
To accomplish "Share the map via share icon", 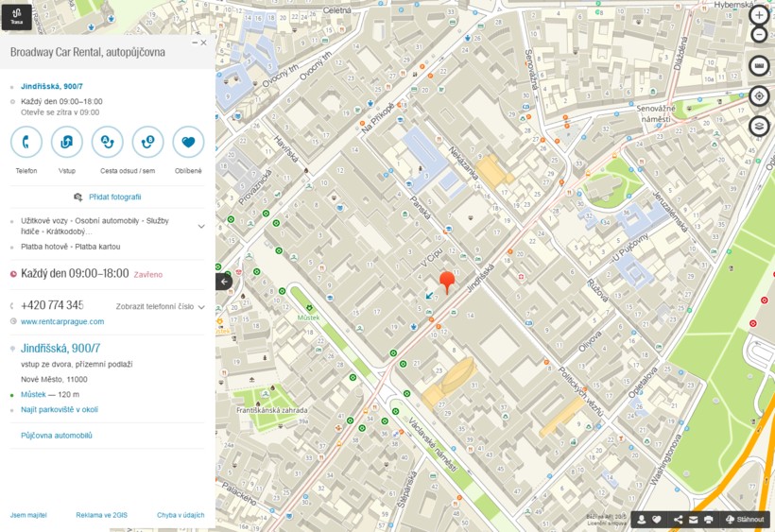I will tap(679, 519).
